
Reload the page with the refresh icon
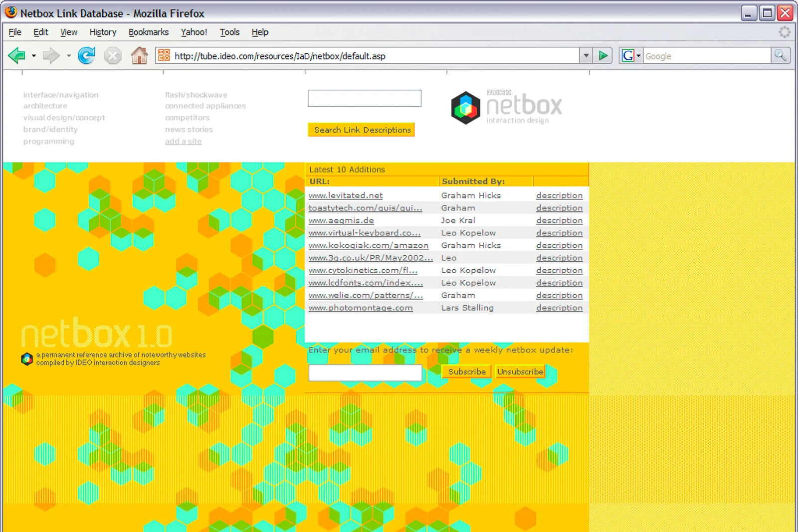pyautogui.click(x=86, y=55)
